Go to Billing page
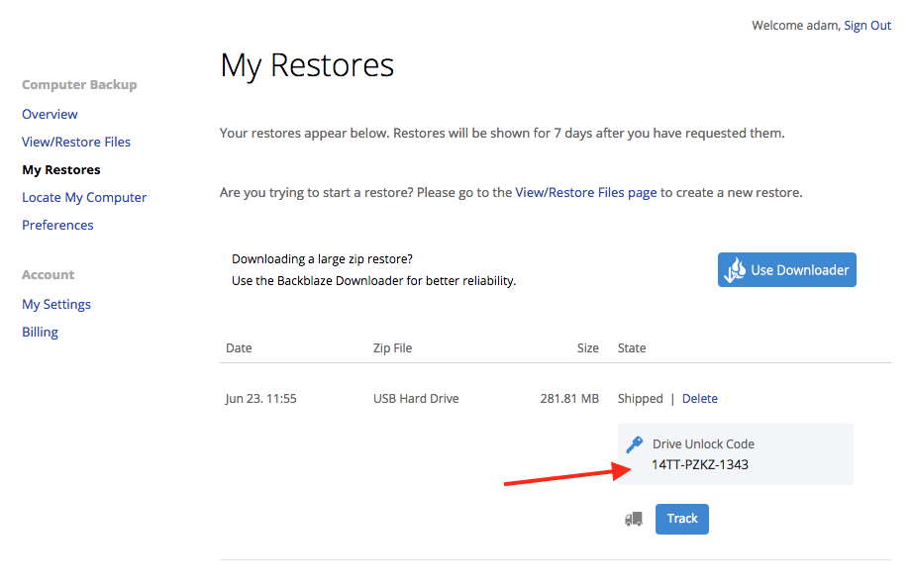This screenshot has height=588, width=913. [x=41, y=332]
